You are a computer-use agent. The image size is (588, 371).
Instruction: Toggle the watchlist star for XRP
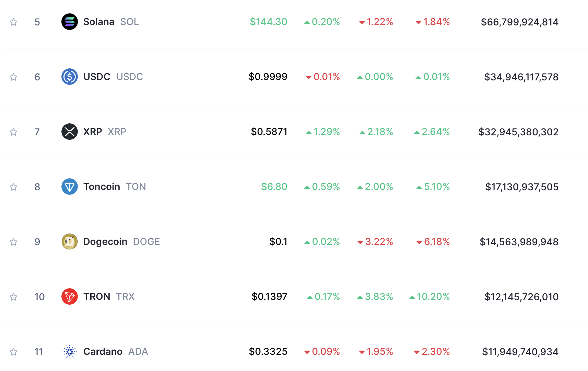tap(13, 132)
